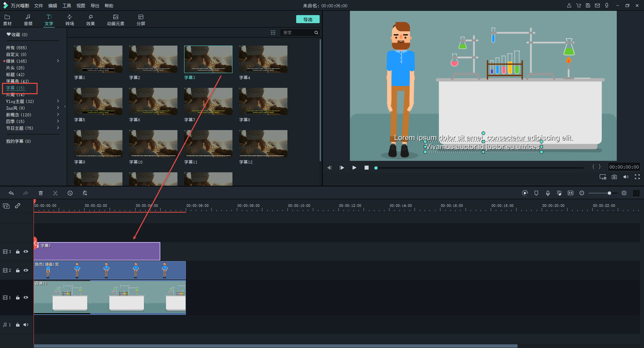Delete selected clip with trash icon
The image size is (644, 348).
click(x=41, y=193)
